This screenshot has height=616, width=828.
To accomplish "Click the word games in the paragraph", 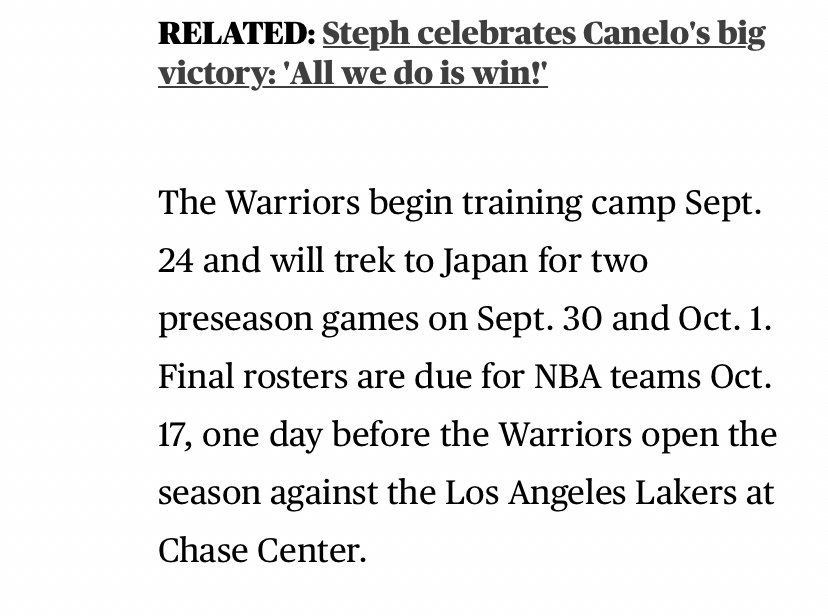I will pyautogui.click(x=370, y=320).
